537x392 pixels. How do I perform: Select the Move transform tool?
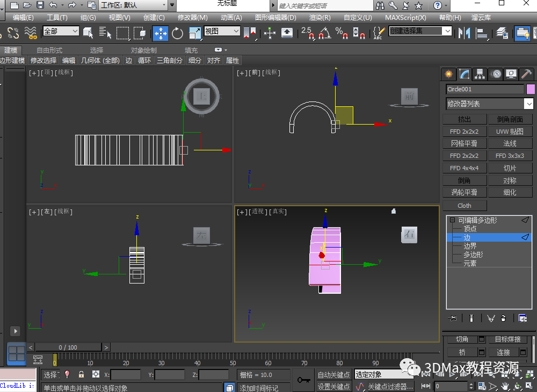tap(161, 33)
